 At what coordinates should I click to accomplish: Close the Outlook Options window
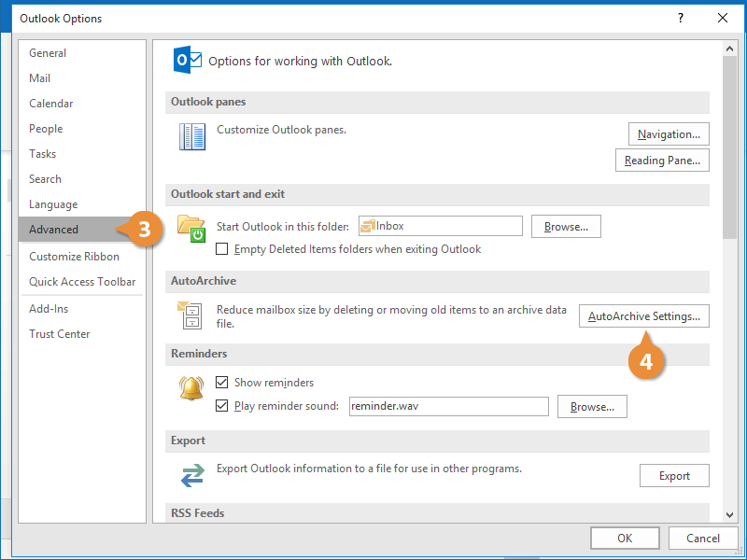point(723,18)
